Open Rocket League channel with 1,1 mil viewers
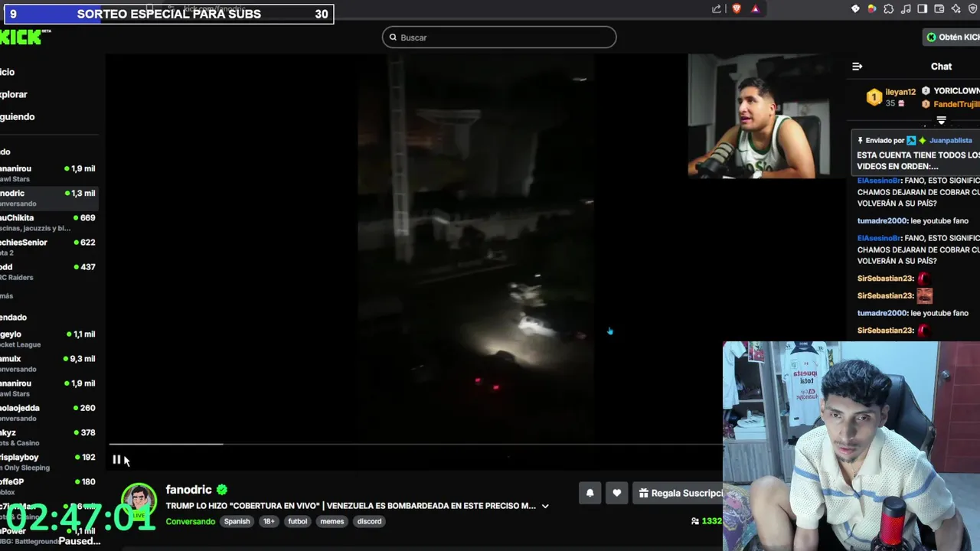Viewport: 980px width, 551px height. [x=49, y=338]
